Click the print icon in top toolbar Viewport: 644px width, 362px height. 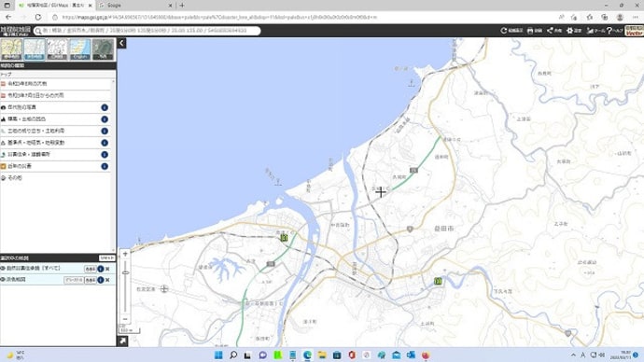tap(535, 31)
